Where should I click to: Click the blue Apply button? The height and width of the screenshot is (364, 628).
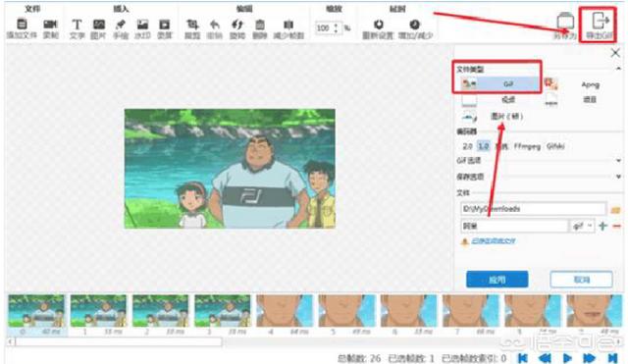497,280
